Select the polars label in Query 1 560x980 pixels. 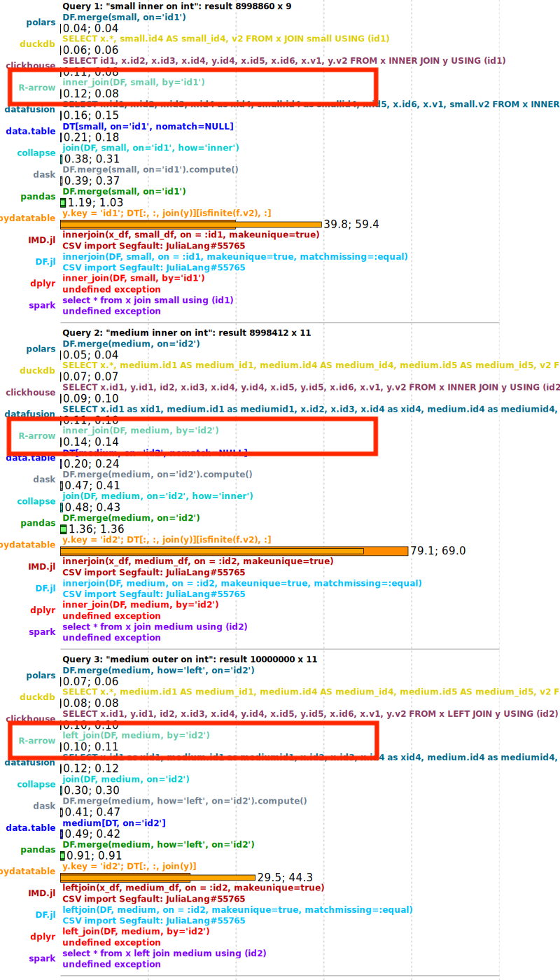40,22
